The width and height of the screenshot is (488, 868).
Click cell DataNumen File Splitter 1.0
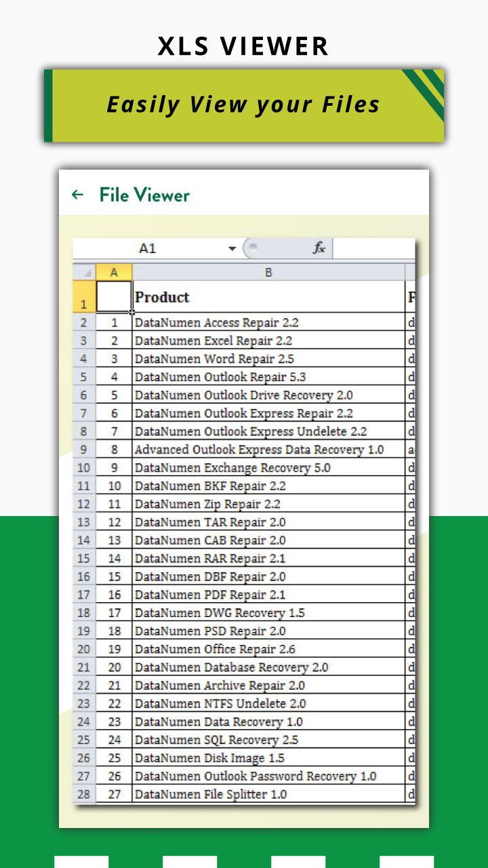(x=268, y=794)
